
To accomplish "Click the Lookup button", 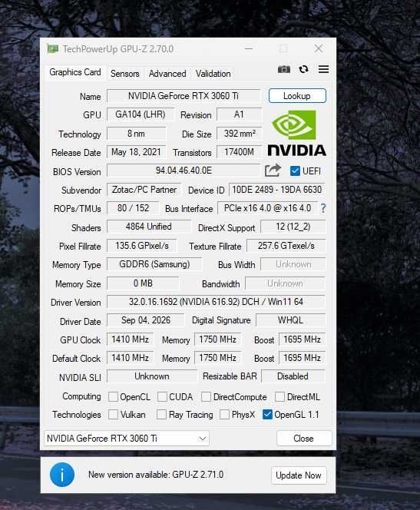I will pos(297,96).
